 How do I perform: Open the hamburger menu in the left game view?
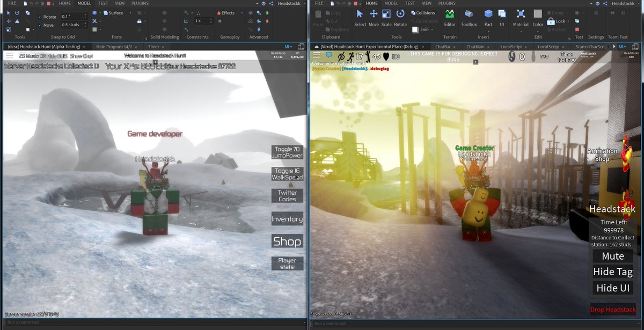[x=10, y=55]
